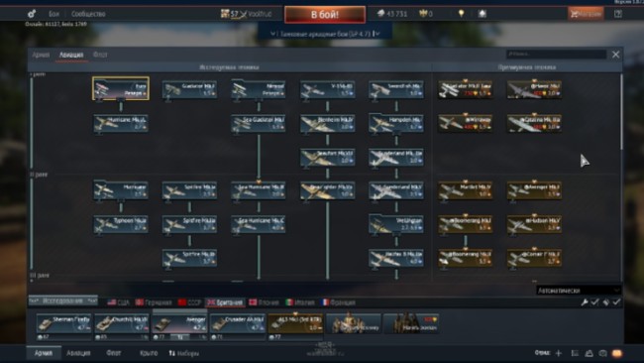
Task: Toggle the rightmost auto-refill checkmark
Action: click(616, 302)
